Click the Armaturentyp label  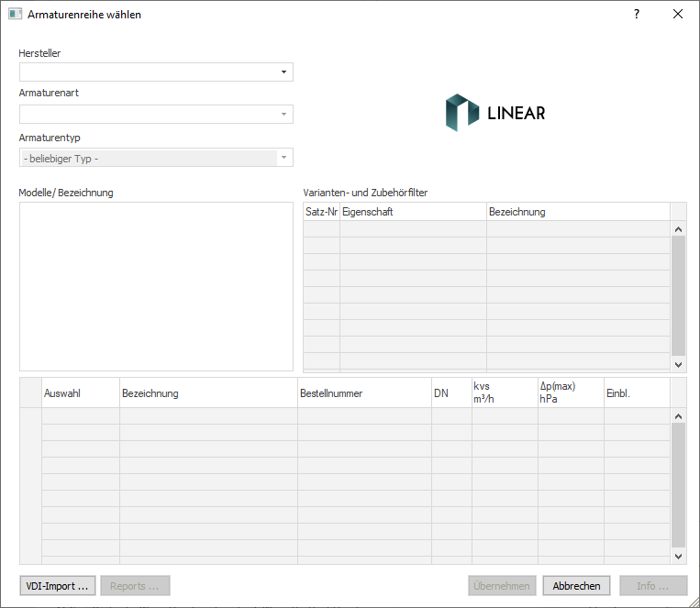tap(50, 138)
